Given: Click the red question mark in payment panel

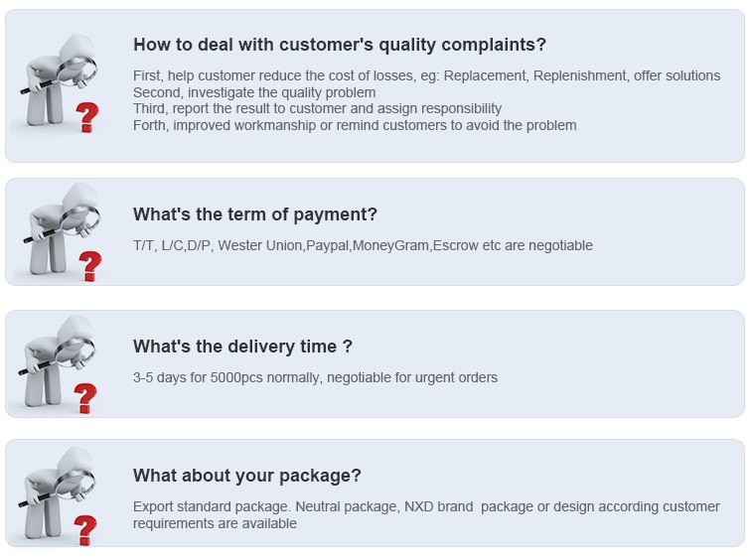Looking at the screenshot, I should point(90,266).
